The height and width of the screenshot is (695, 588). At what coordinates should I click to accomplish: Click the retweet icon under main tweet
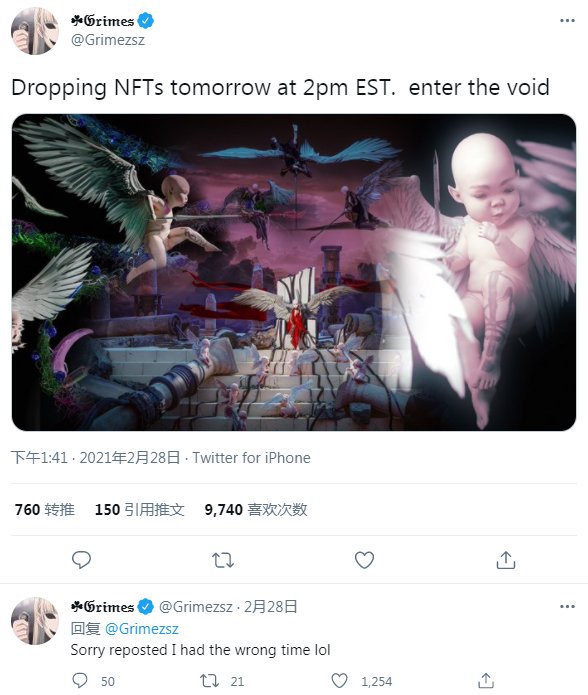tap(223, 560)
